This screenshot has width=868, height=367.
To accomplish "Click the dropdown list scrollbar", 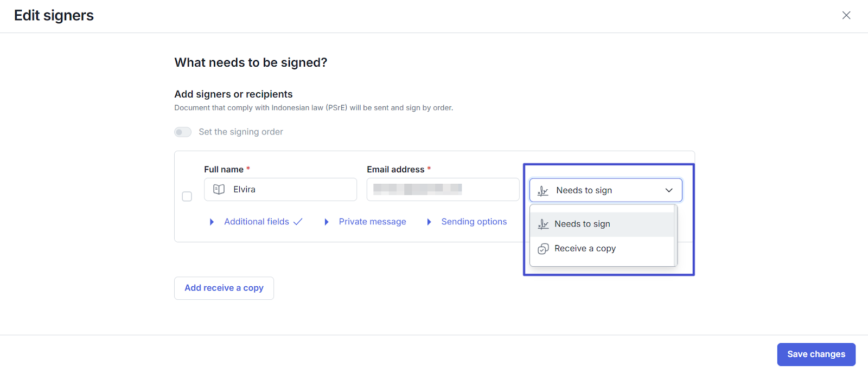I will click(x=675, y=235).
